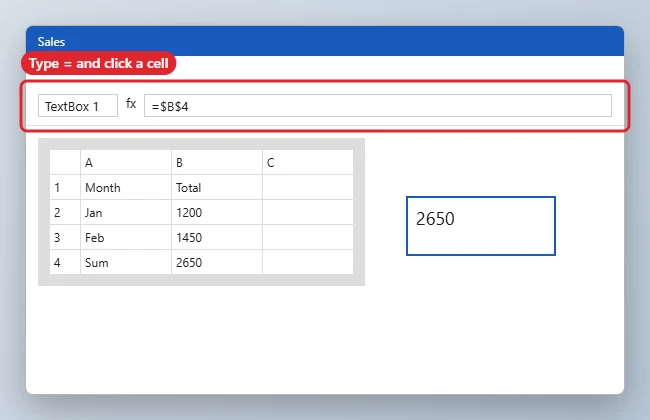Select the text box showing 2650

481,226
